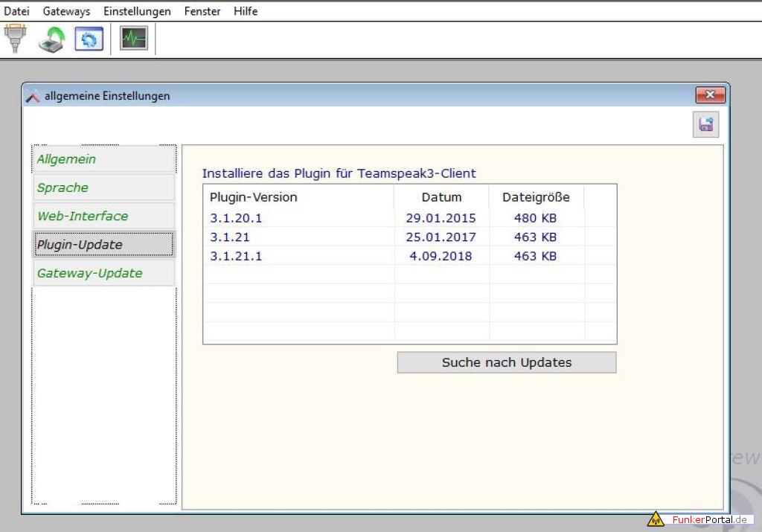Click the green arrow gateway device icon
The image size is (762, 532).
[51, 39]
